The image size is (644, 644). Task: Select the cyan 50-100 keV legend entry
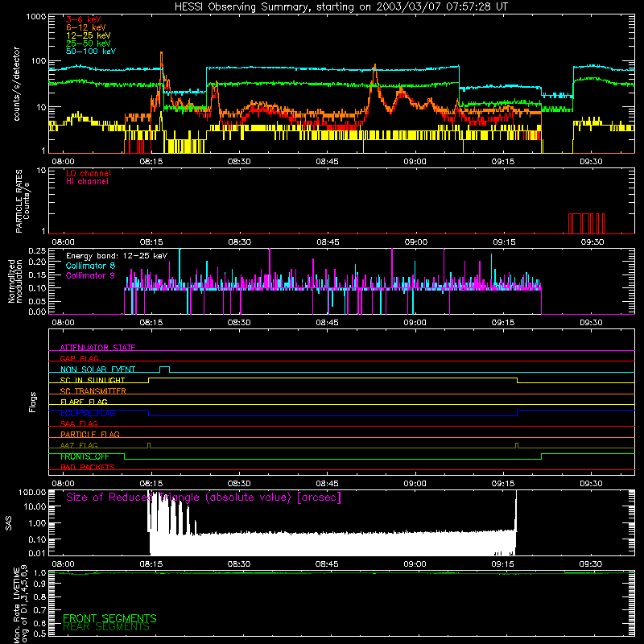(91, 52)
